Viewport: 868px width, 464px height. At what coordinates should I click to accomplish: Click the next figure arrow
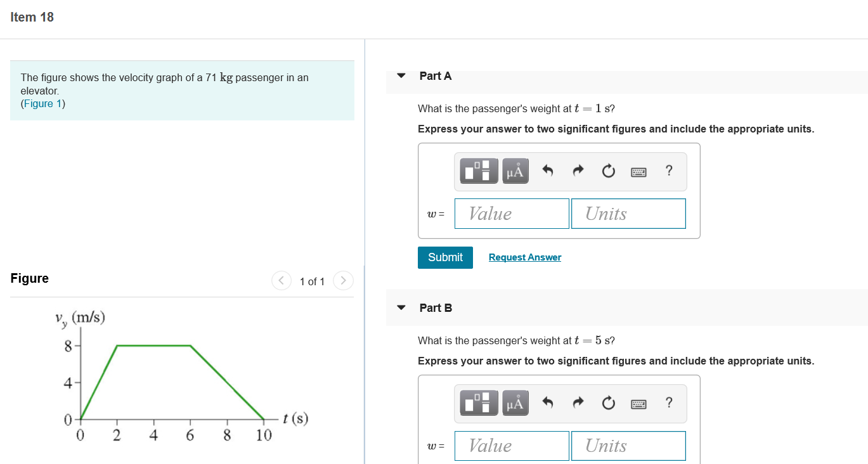pos(343,280)
